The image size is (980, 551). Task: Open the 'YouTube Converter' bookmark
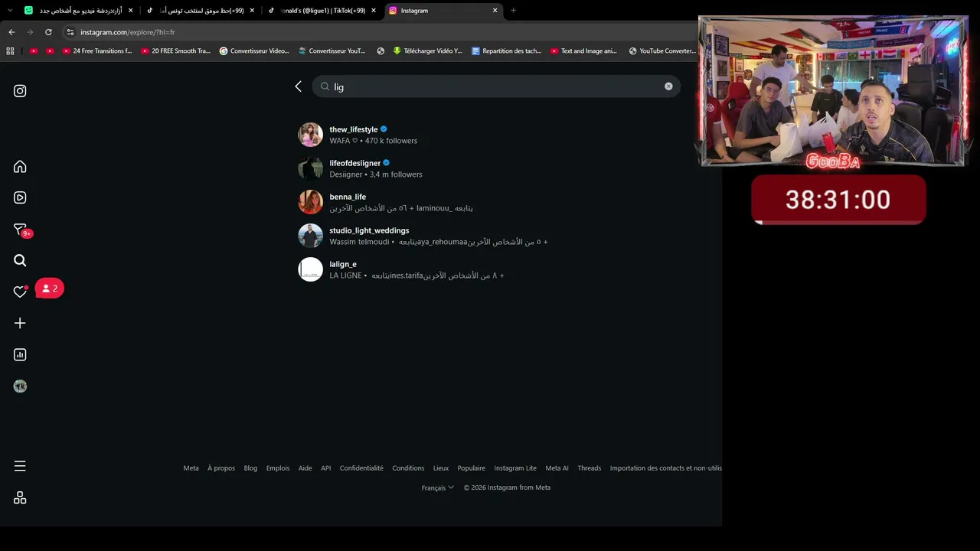pos(662,51)
